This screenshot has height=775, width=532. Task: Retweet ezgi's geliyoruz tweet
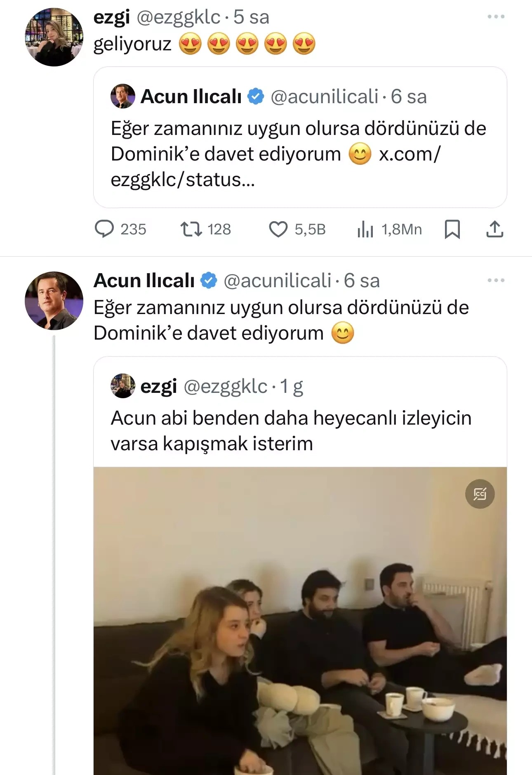(191, 229)
